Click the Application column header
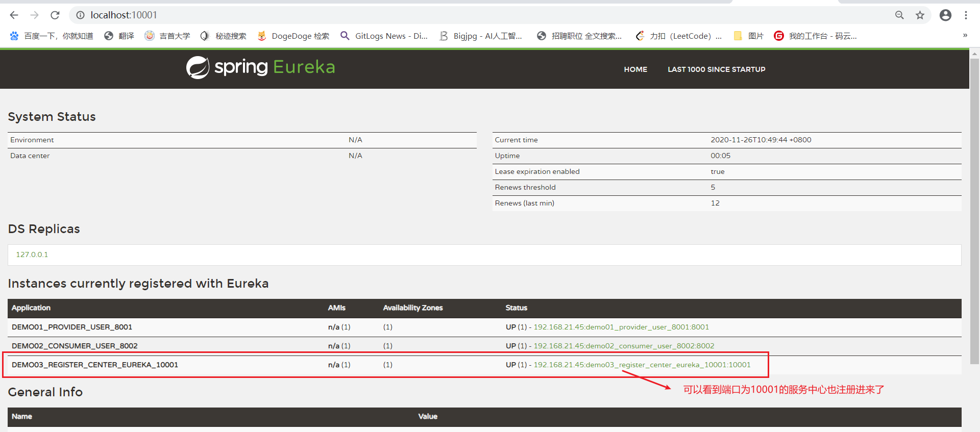Screen dimensions: 980x432 tap(31, 308)
